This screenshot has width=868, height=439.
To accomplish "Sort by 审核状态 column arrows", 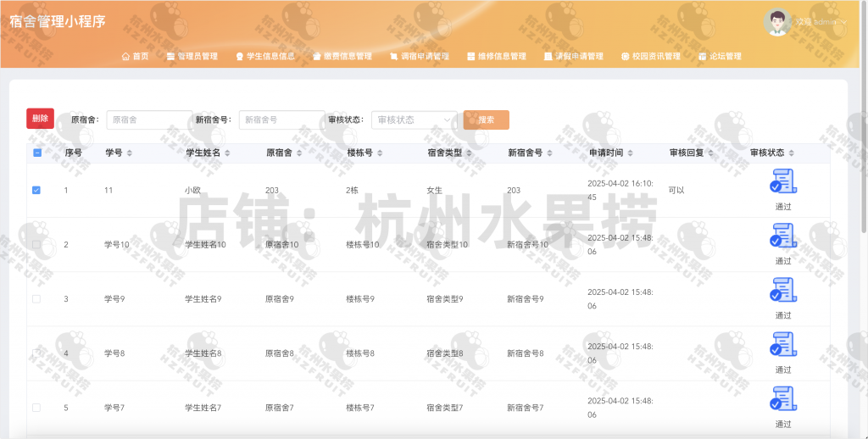I will [791, 153].
